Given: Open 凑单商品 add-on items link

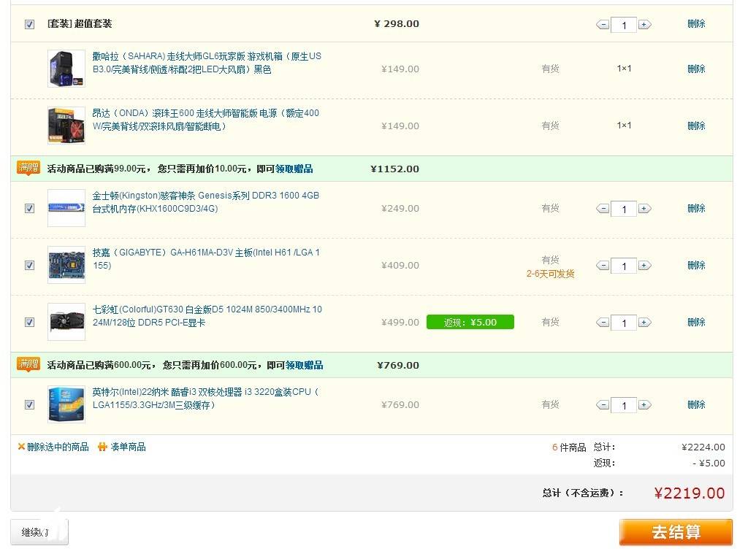Looking at the screenshot, I should pos(127,447).
